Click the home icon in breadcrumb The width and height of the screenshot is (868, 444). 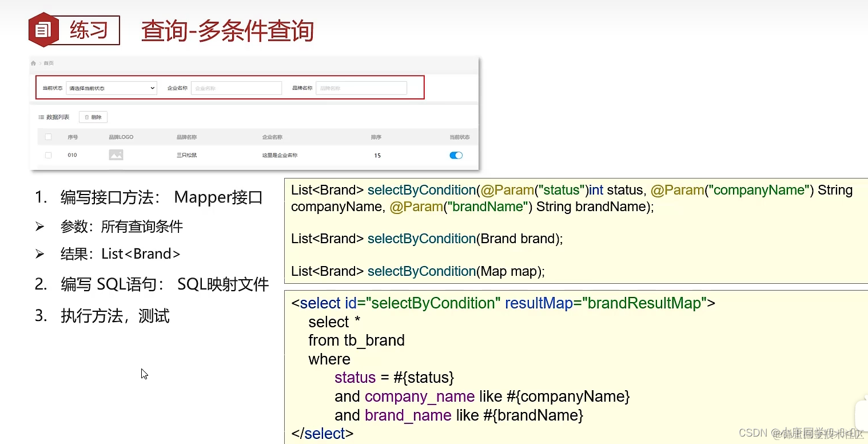point(33,63)
